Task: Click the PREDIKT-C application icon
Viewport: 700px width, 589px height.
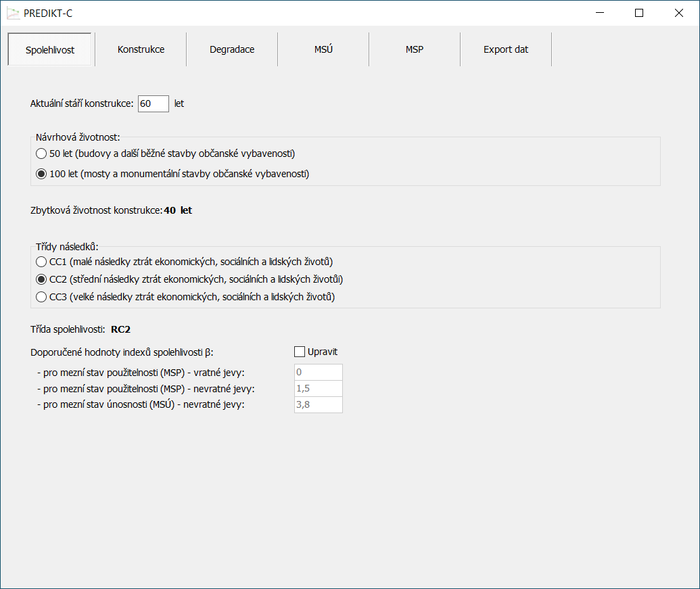Action: [14, 14]
